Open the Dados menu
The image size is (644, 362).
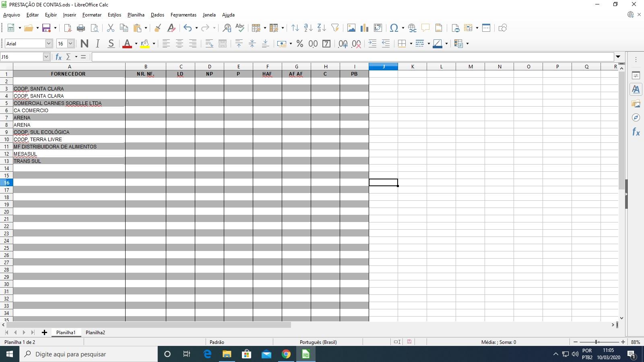157,15
